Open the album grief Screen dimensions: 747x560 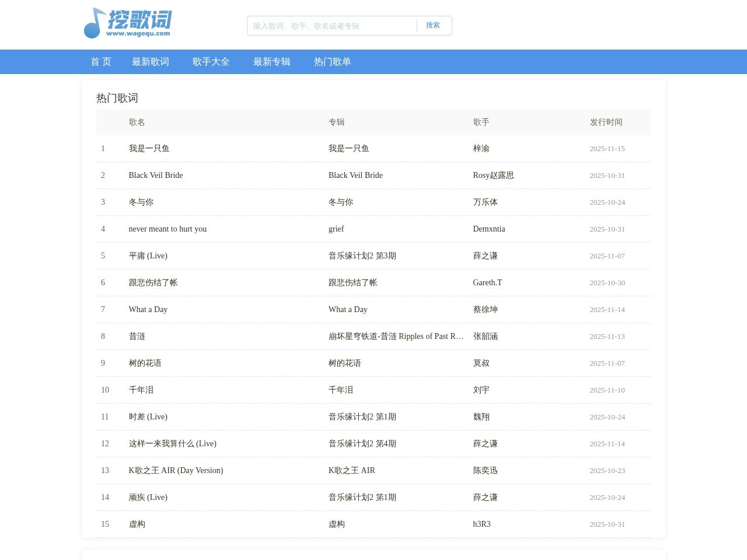336,229
